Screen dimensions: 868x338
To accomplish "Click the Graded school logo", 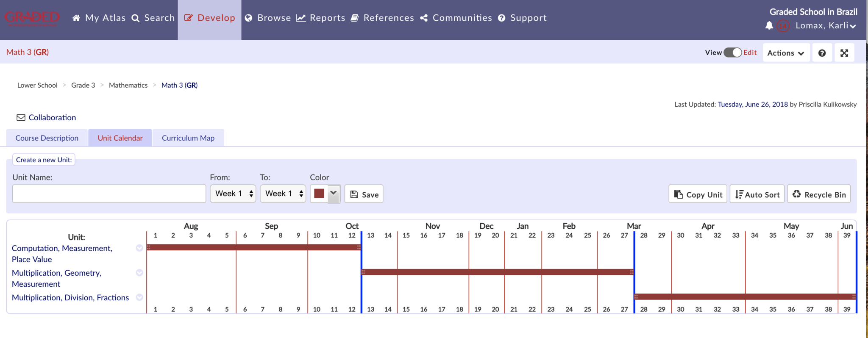I will pyautogui.click(x=32, y=18).
